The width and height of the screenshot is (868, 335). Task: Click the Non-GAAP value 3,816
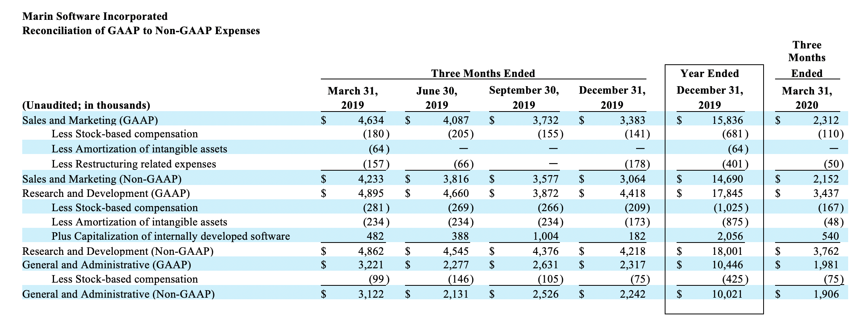click(x=456, y=179)
